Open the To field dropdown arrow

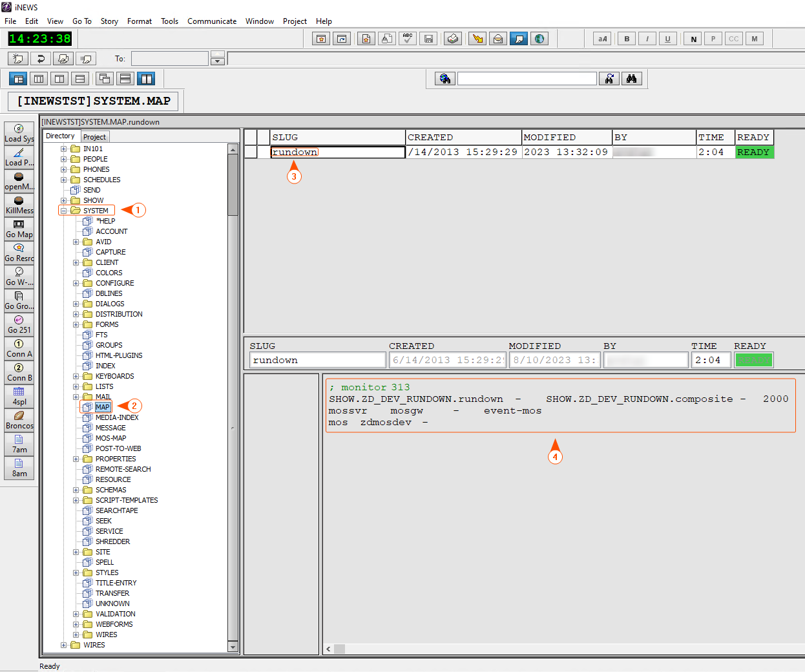click(x=218, y=61)
